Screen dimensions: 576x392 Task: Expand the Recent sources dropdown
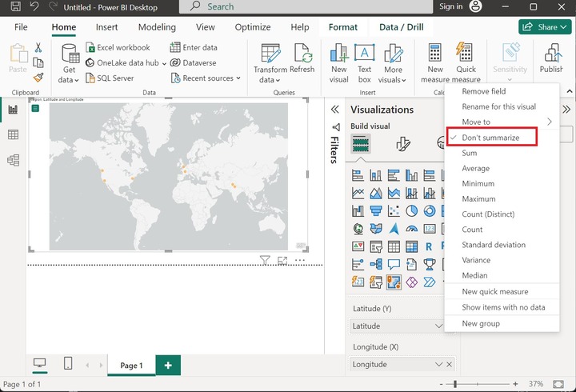tap(206, 78)
